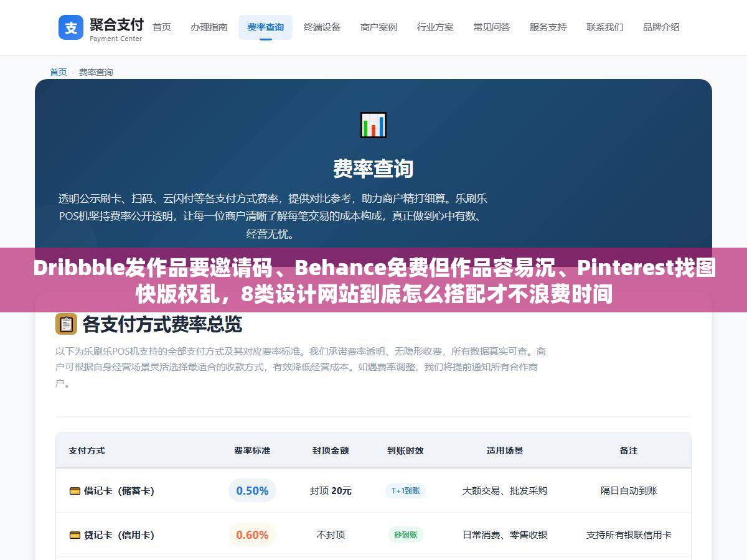The height and width of the screenshot is (560, 747).
Task: Click 费率查询 in the breadcrumb
Action: [x=96, y=72]
